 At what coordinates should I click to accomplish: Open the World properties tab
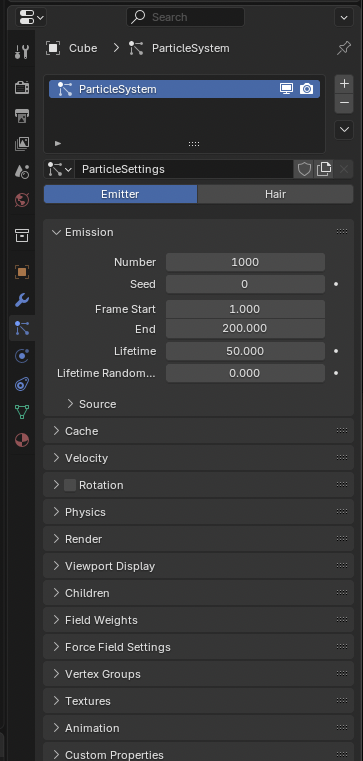(22, 199)
